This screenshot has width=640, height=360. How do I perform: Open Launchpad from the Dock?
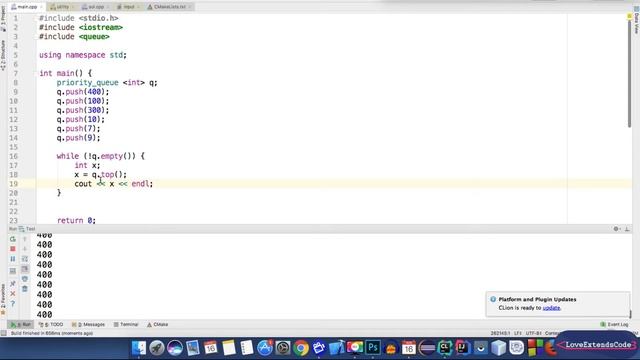157,348
